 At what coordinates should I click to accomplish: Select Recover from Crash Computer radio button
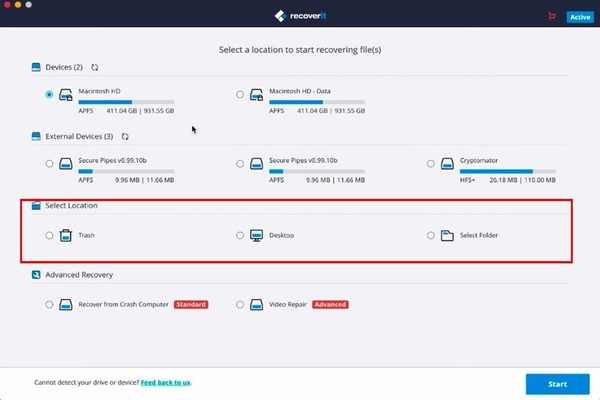49,305
